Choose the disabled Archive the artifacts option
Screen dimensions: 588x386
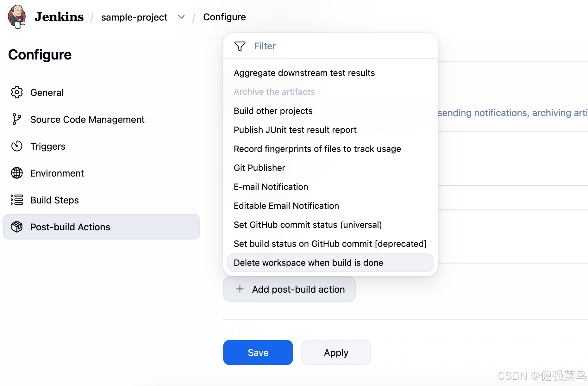pos(330,92)
